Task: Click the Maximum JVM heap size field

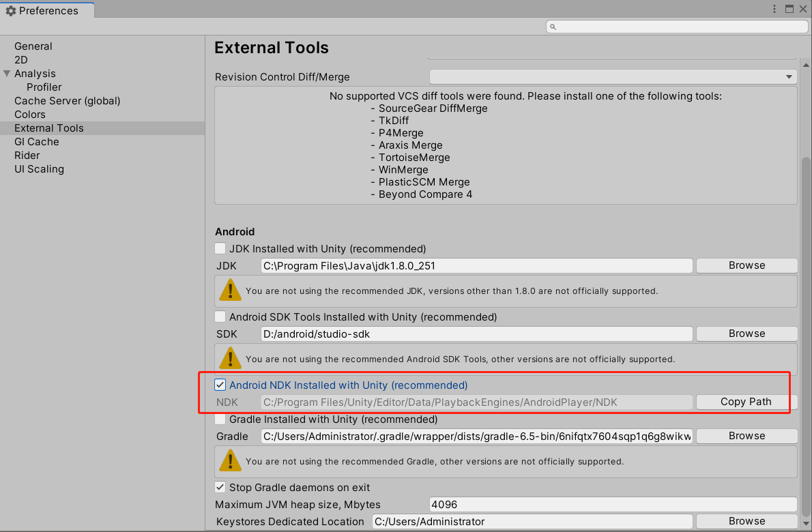Action: [612, 504]
